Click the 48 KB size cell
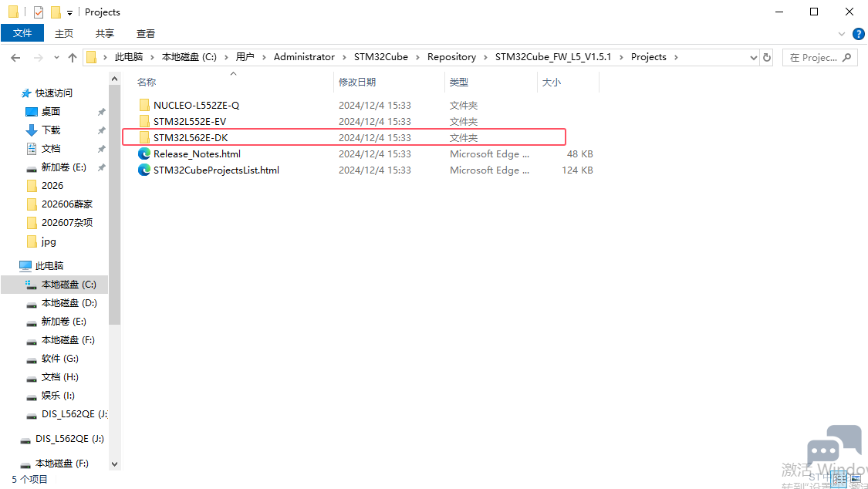 [580, 153]
